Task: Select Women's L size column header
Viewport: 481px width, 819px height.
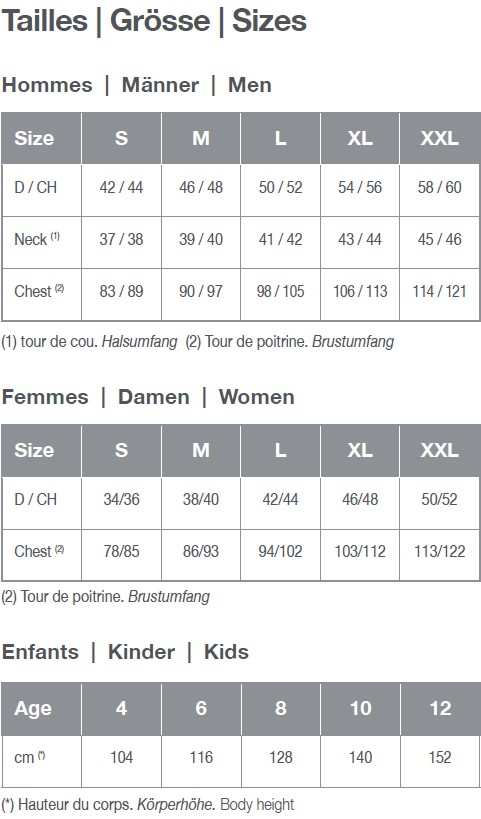Action: [280, 450]
